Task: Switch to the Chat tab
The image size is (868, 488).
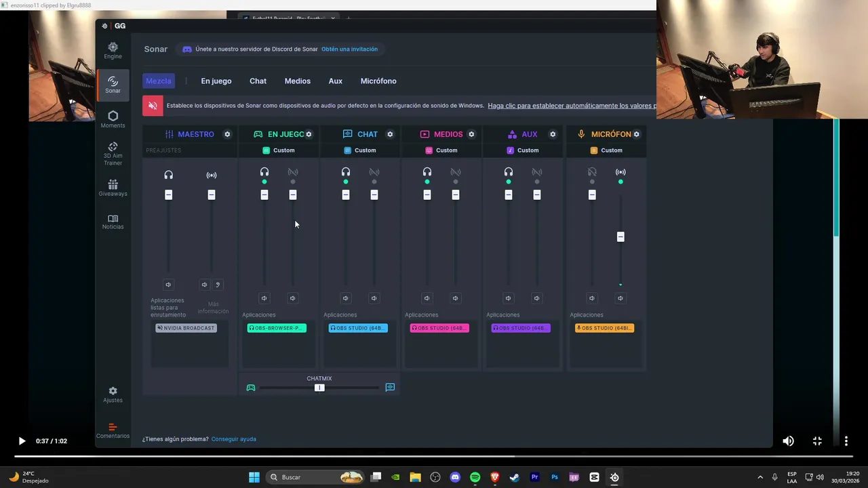Action: click(258, 81)
